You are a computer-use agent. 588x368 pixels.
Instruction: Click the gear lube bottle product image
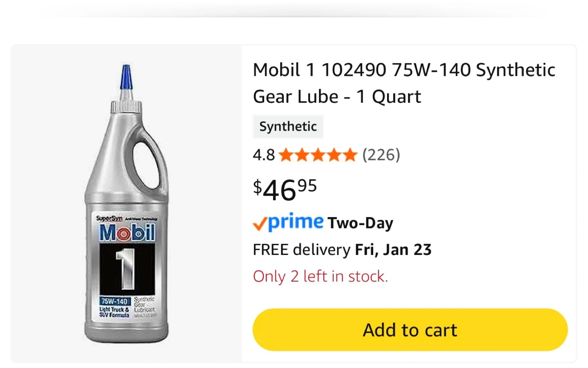[x=127, y=204]
